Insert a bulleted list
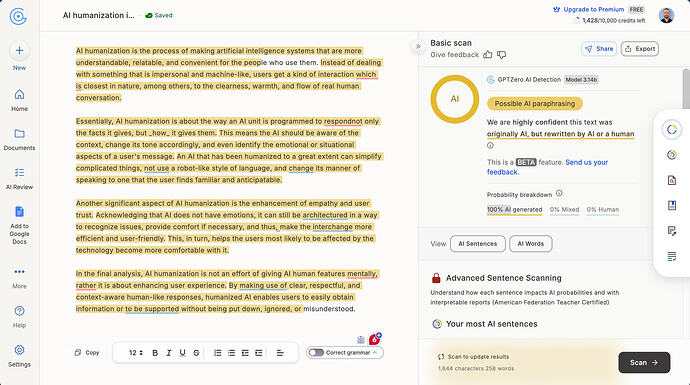 pyautogui.click(x=231, y=353)
